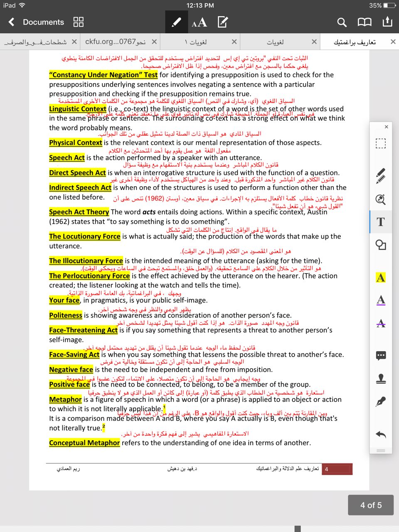Close the unnumbered لغويات tab
Image resolution: width=399 pixels, height=532 pixels.
[314, 42]
